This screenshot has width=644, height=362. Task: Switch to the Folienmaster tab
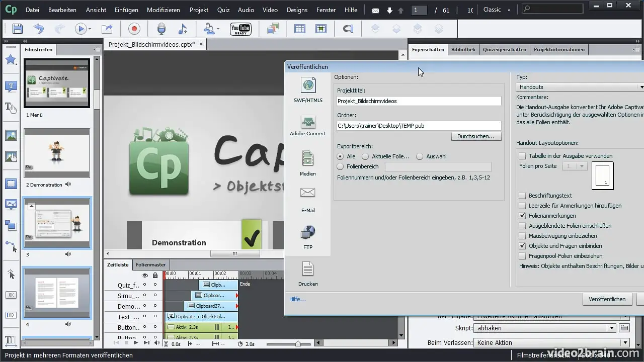coord(151,264)
